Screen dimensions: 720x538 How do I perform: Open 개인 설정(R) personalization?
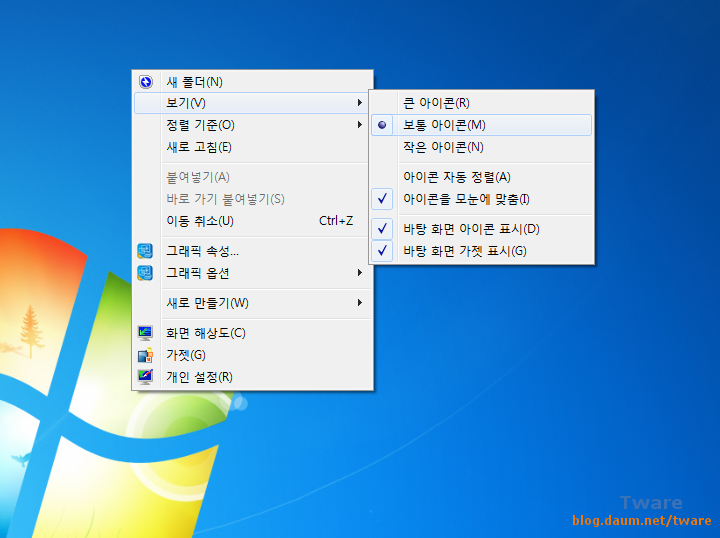tap(253, 377)
